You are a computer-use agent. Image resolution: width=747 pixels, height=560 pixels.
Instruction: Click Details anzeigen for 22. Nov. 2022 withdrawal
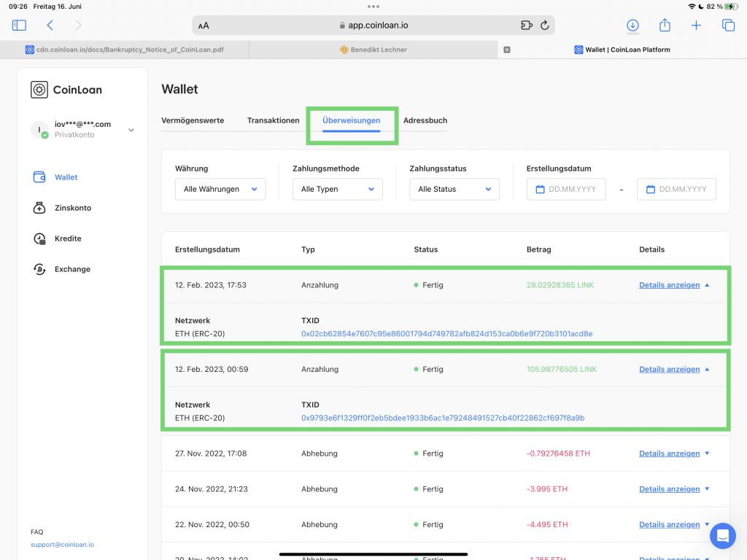click(670, 524)
